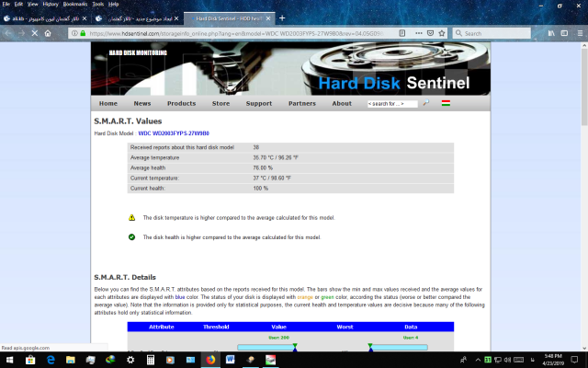Switch to the Hard Disk Sentinel tab
588x368 pixels.
pyautogui.click(x=229, y=18)
